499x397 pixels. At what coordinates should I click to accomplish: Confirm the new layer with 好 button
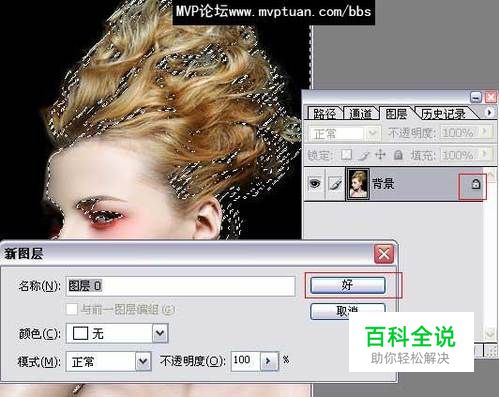point(348,285)
